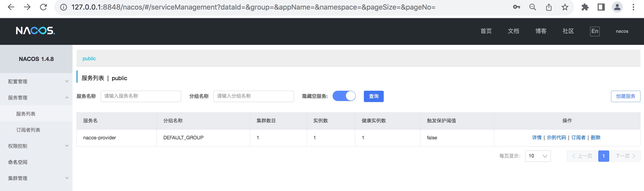Click the 上一页 pagination button
The width and height of the screenshot is (644, 191).
click(582, 156)
